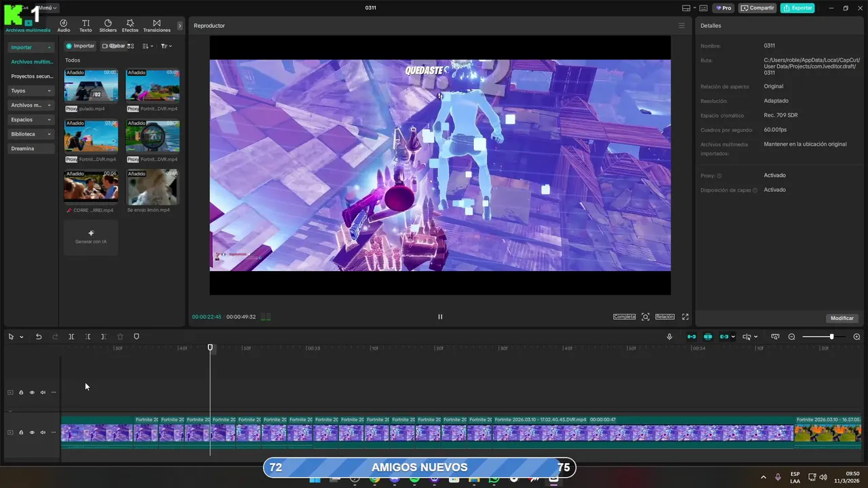The width and height of the screenshot is (868, 488).
Task: Select the pointer selection tool
Action: (11, 337)
